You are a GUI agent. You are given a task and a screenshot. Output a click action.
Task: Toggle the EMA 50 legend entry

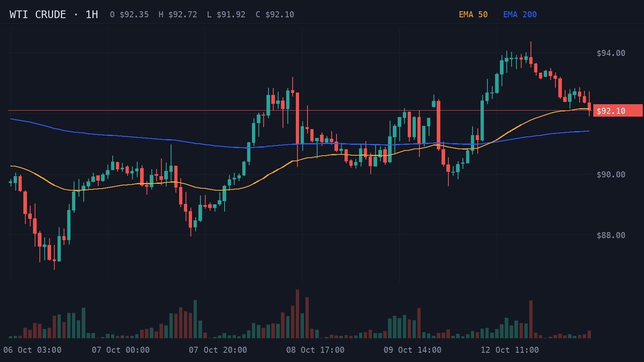473,14
